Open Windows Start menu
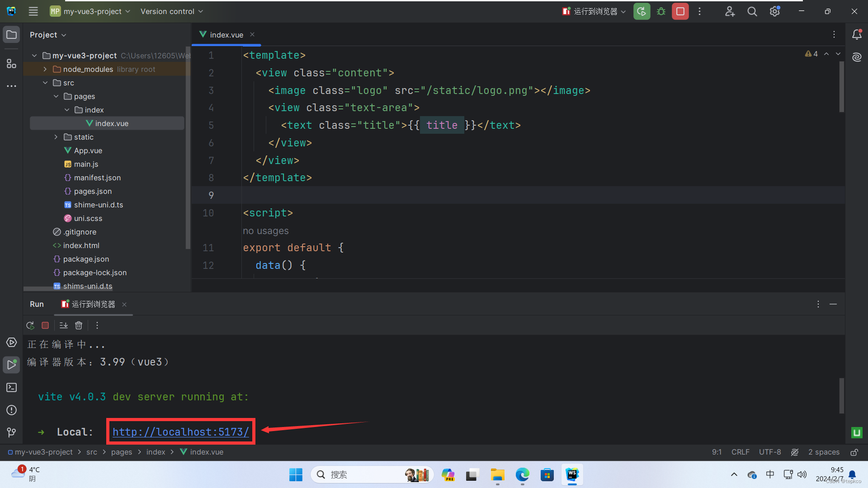 [296, 474]
